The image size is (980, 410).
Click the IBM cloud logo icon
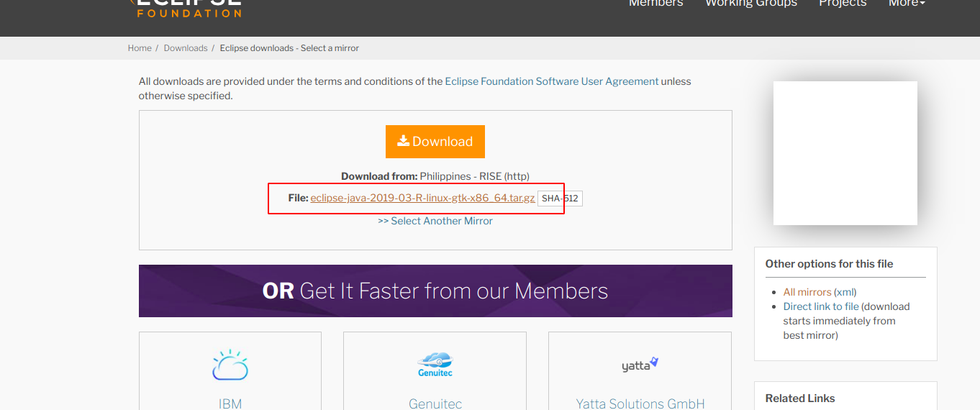[x=230, y=365]
